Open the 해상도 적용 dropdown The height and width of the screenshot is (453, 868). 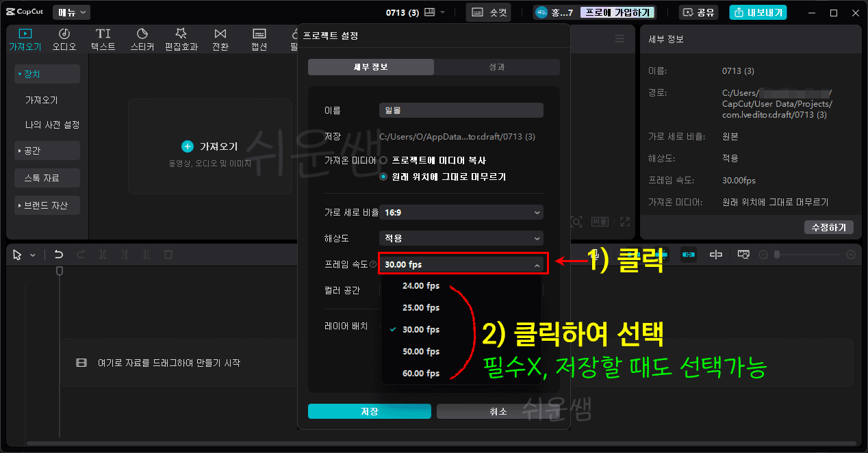[461, 238]
